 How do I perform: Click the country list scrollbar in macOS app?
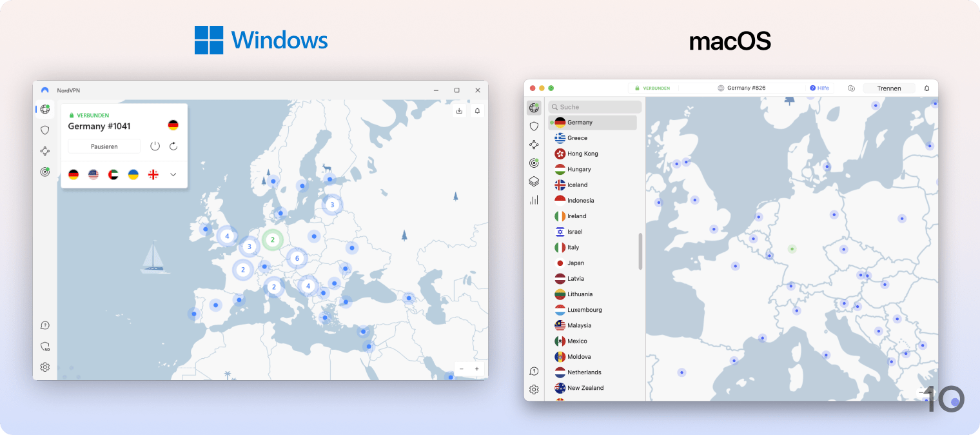pyautogui.click(x=640, y=252)
